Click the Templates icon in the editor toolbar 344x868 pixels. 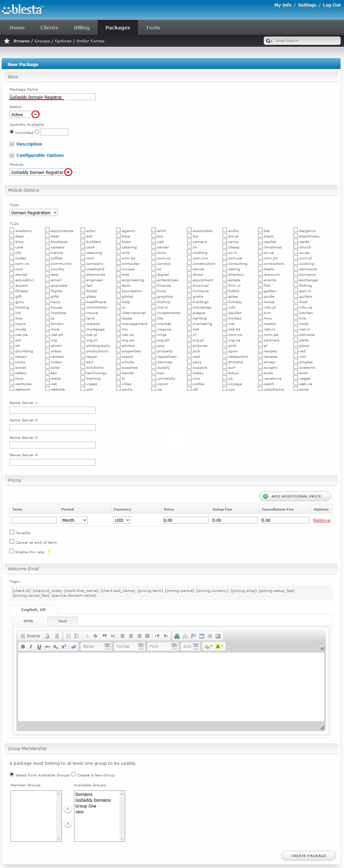[57, 636]
